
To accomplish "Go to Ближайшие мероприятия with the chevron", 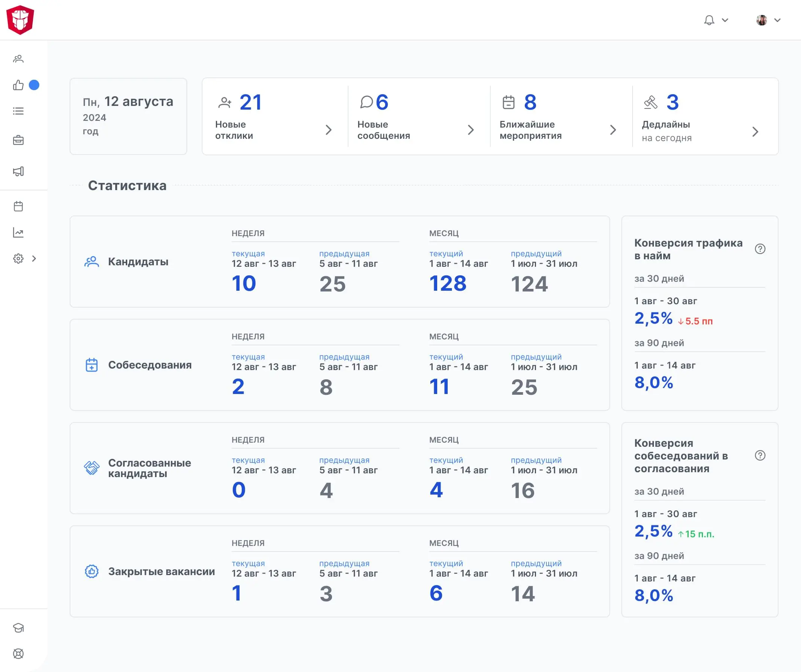I will click(x=613, y=130).
